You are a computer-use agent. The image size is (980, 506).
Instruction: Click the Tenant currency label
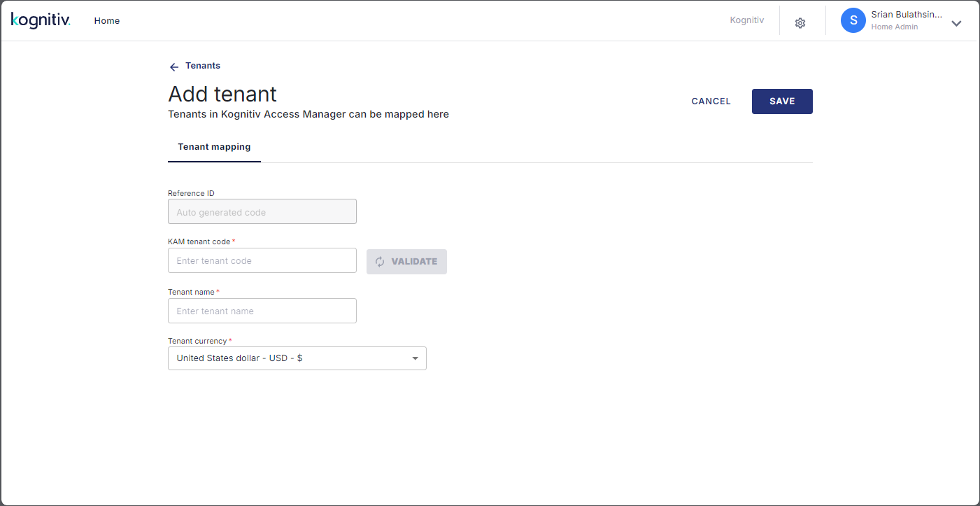(x=197, y=341)
